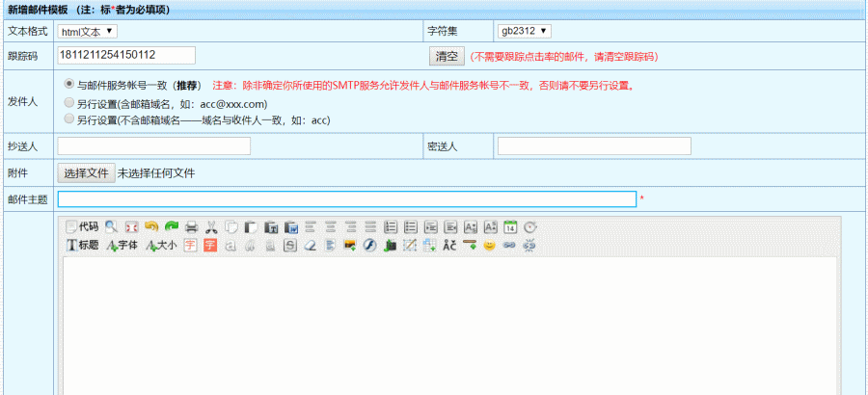This screenshot has height=395, width=868.
Task: Click the remove link (broken chain) icon
Action: (x=529, y=245)
